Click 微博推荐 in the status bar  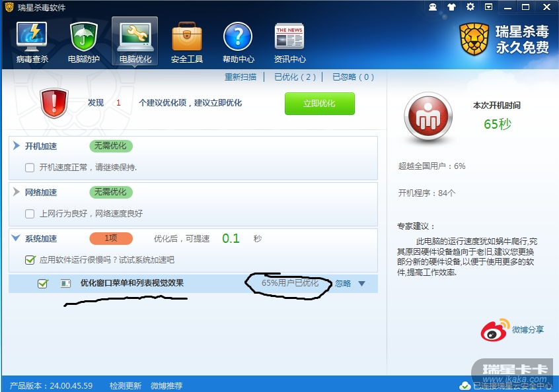167,385
